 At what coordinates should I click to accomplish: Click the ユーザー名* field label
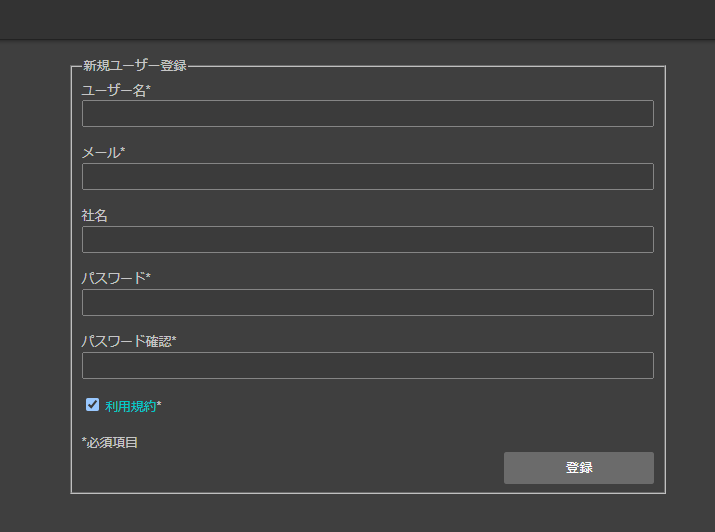pyautogui.click(x=116, y=90)
